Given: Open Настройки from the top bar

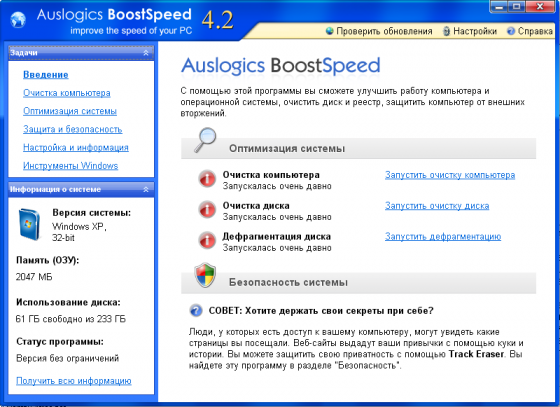Looking at the screenshot, I should tap(470, 31).
